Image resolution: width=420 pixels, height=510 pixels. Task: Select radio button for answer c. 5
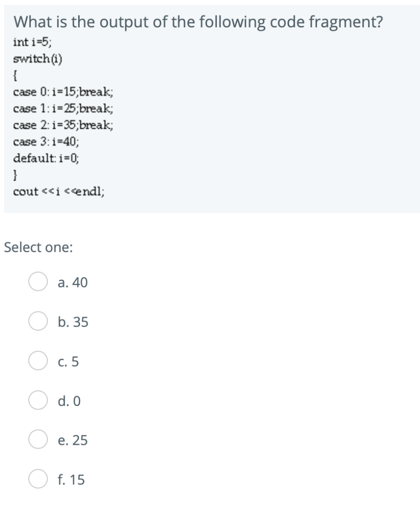[37, 362]
